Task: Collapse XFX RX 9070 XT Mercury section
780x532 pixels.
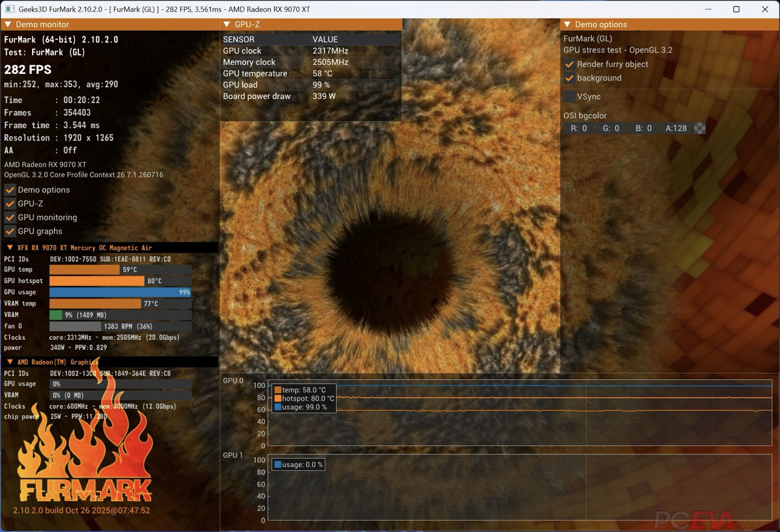Action: click(9, 248)
